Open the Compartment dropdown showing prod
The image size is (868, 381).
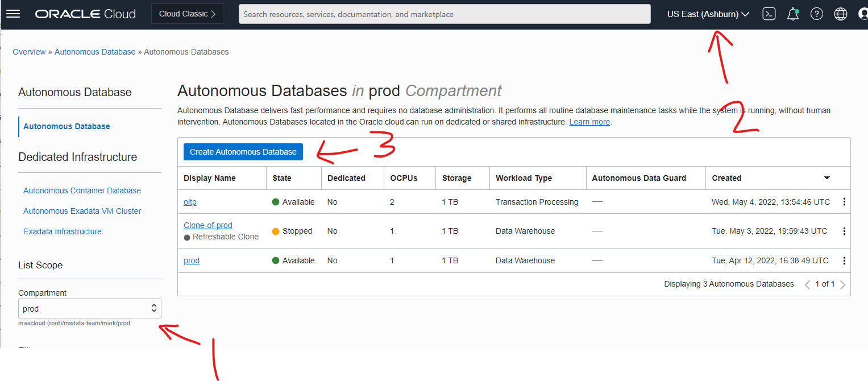pyautogui.click(x=89, y=309)
